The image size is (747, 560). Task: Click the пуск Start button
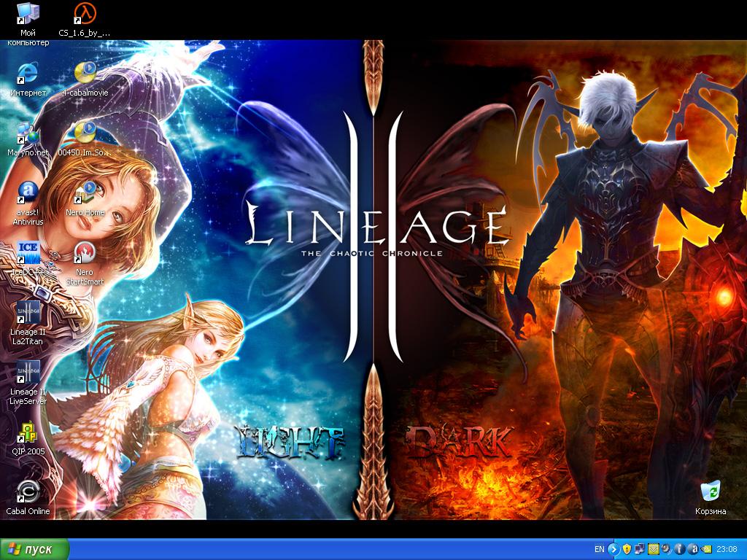34,549
